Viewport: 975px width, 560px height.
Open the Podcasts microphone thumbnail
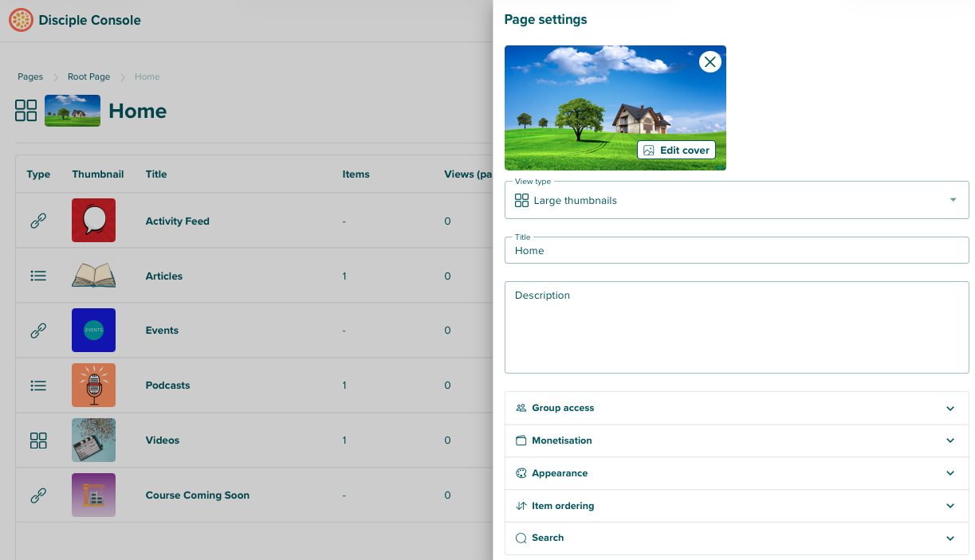(x=93, y=386)
